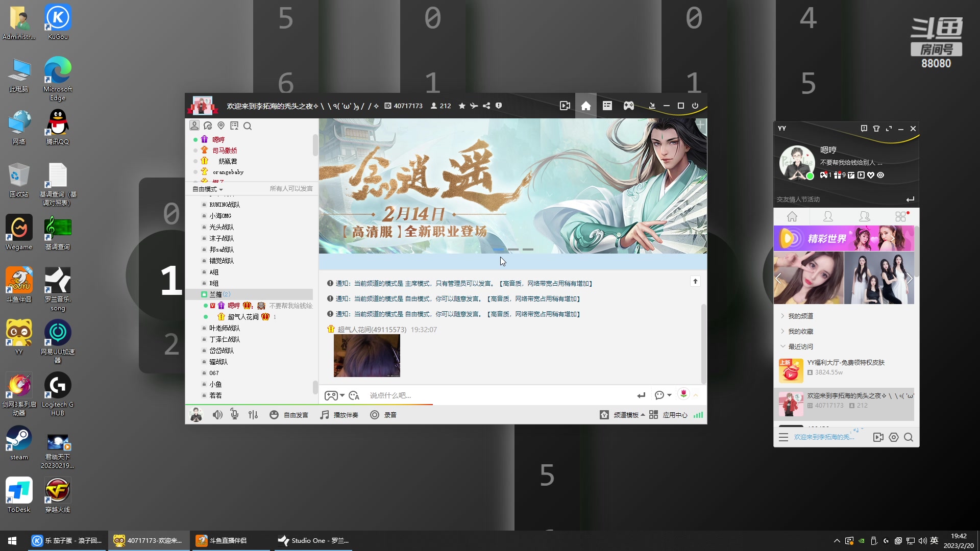This screenshot has height=551, width=980.
Task: Switch to the apps grid tab in YY panel
Action: [x=901, y=217]
